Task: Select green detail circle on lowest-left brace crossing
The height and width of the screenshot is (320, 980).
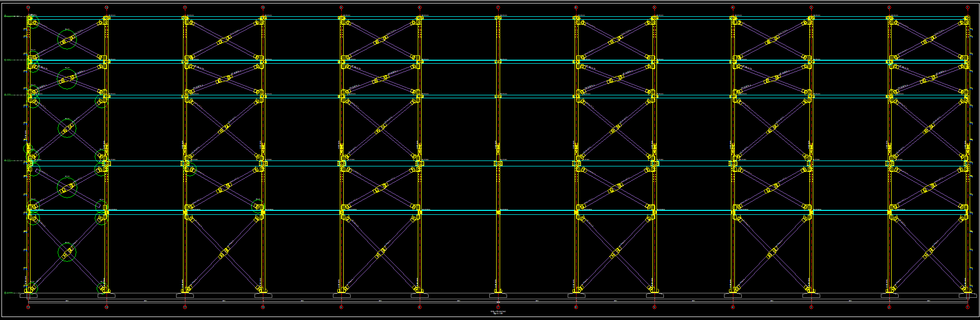Action: tap(67, 252)
